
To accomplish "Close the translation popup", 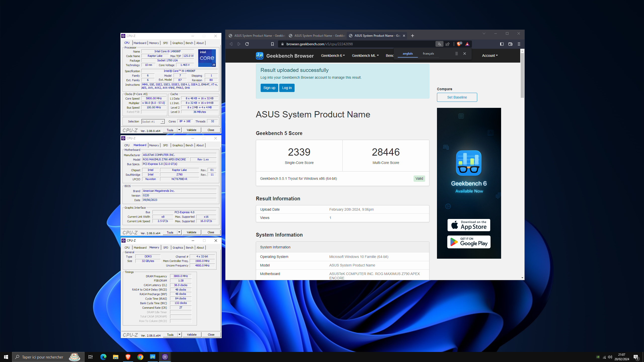I will [465, 54].
